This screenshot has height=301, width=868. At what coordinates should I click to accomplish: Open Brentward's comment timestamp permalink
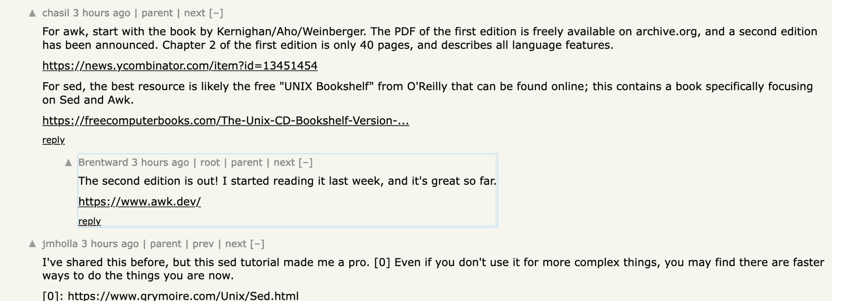point(160,162)
